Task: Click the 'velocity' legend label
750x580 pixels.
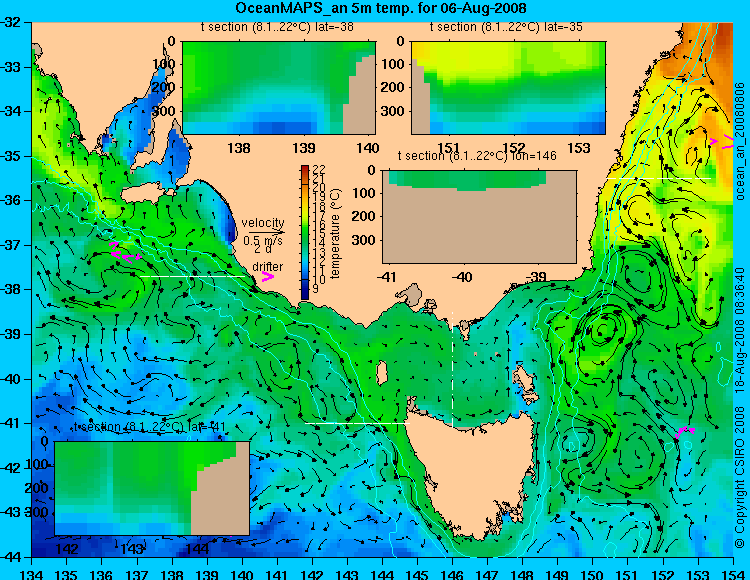Action: [x=263, y=223]
